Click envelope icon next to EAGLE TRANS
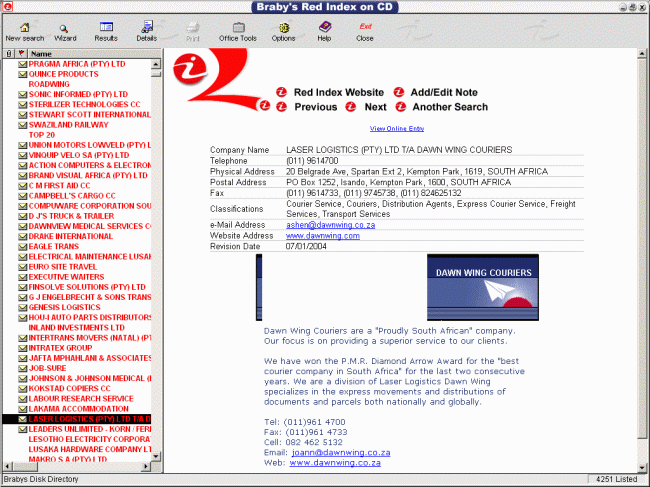 click(23, 247)
